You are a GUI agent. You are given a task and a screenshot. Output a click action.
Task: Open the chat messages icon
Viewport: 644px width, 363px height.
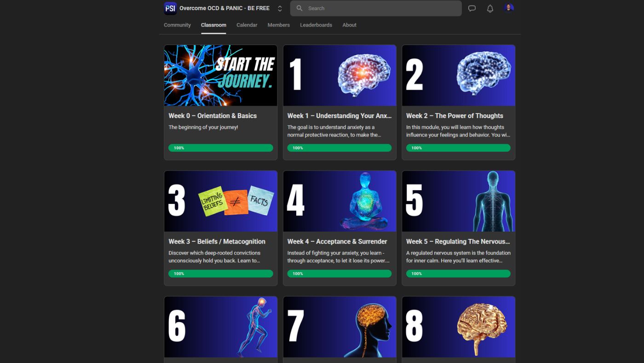[x=471, y=8]
